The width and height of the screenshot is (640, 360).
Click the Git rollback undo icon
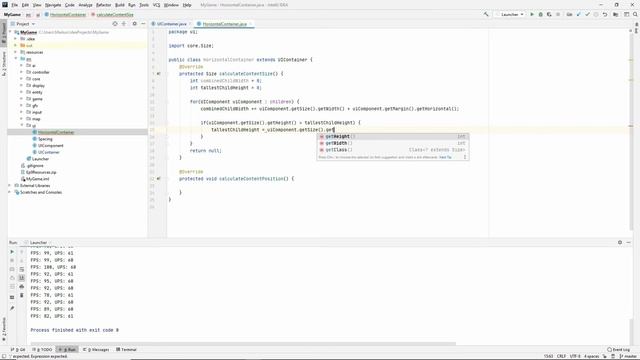(605, 14)
